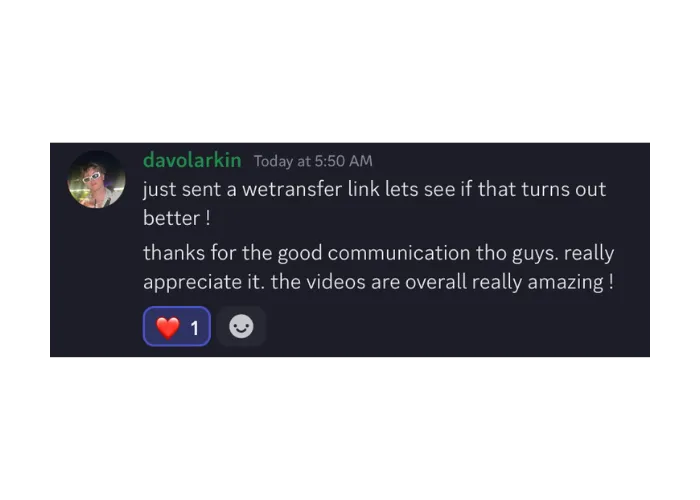Click the reaction count number 1

195,329
